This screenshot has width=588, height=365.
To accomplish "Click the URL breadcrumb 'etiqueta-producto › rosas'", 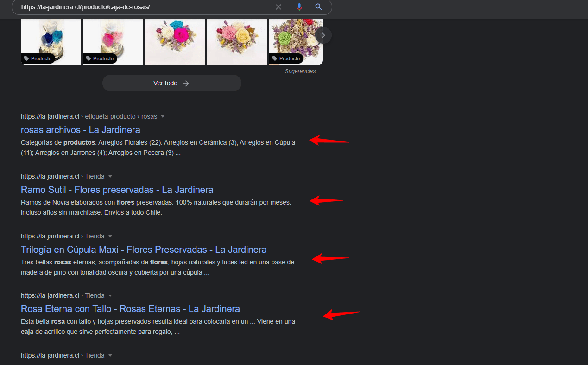I will pos(121,116).
